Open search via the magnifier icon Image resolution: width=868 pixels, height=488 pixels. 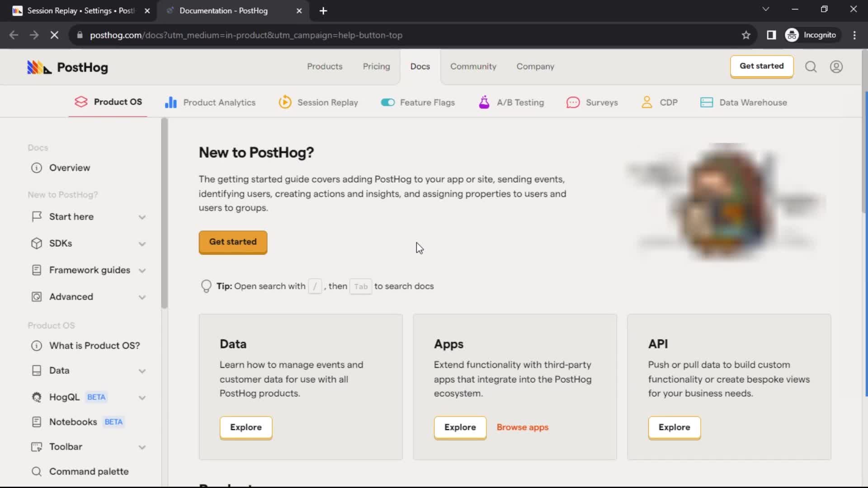point(811,67)
